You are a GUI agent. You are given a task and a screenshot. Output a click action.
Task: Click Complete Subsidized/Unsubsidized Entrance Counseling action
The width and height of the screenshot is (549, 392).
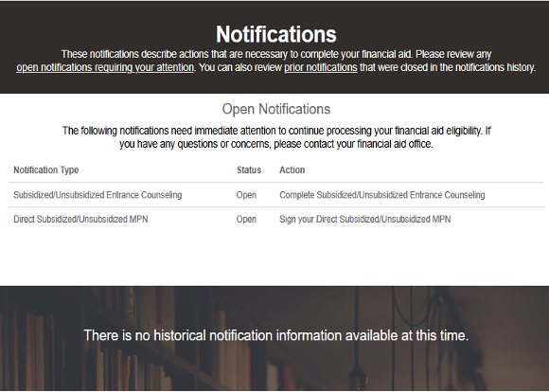(382, 195)
